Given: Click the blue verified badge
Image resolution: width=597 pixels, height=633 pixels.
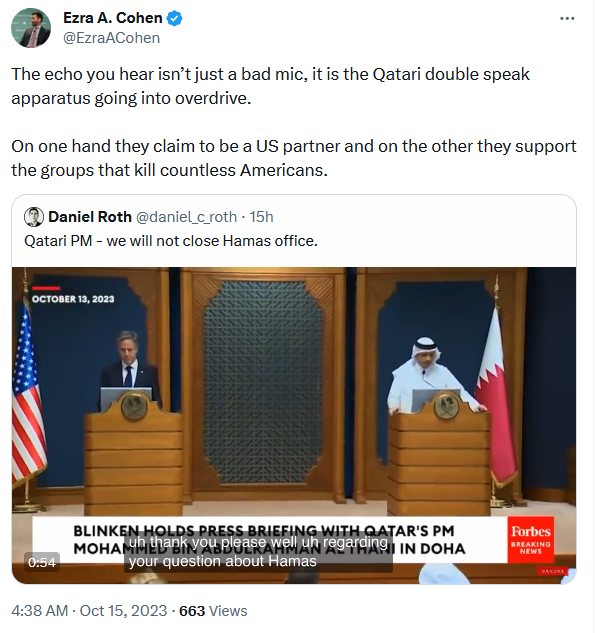Looking at the screenshot, I should [174, 19].
